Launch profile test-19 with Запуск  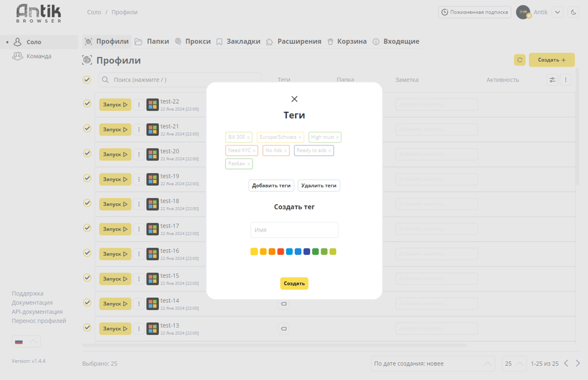pos(115,179)
